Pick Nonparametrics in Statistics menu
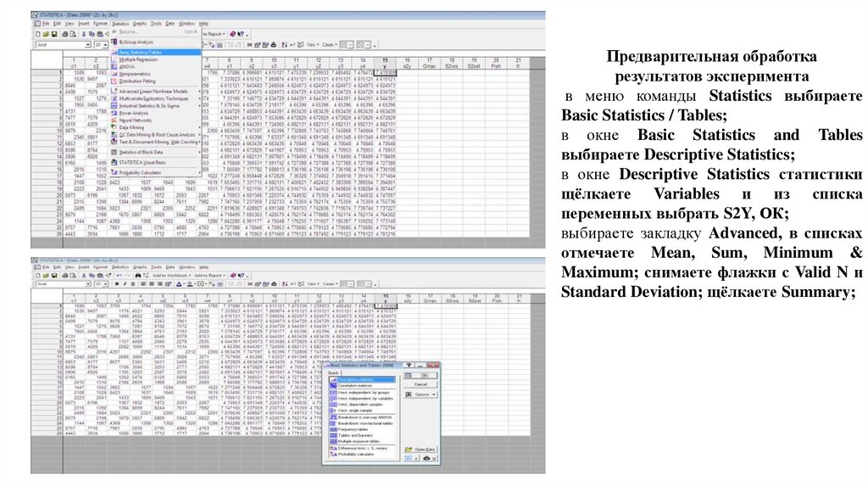The width and height of the screenshot is (868, 487). coord(156,74)
